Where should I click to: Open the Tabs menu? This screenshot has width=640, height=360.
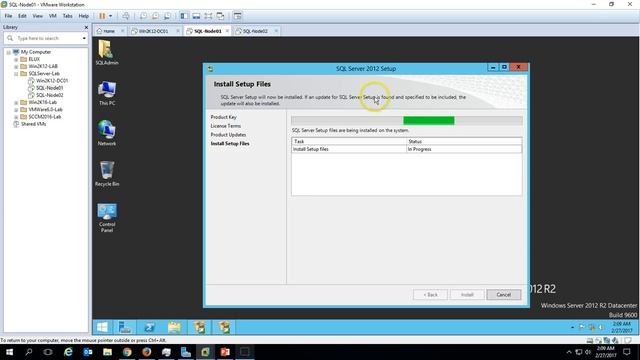tap(67, 16)
